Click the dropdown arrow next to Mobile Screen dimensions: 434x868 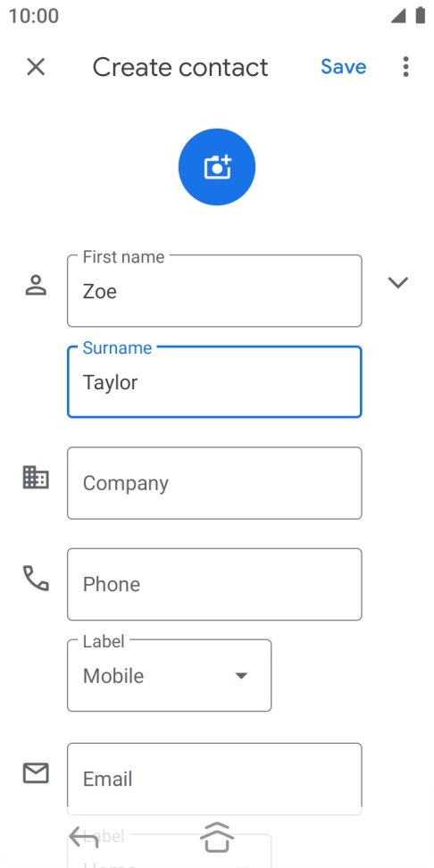[x=241, y=675]
